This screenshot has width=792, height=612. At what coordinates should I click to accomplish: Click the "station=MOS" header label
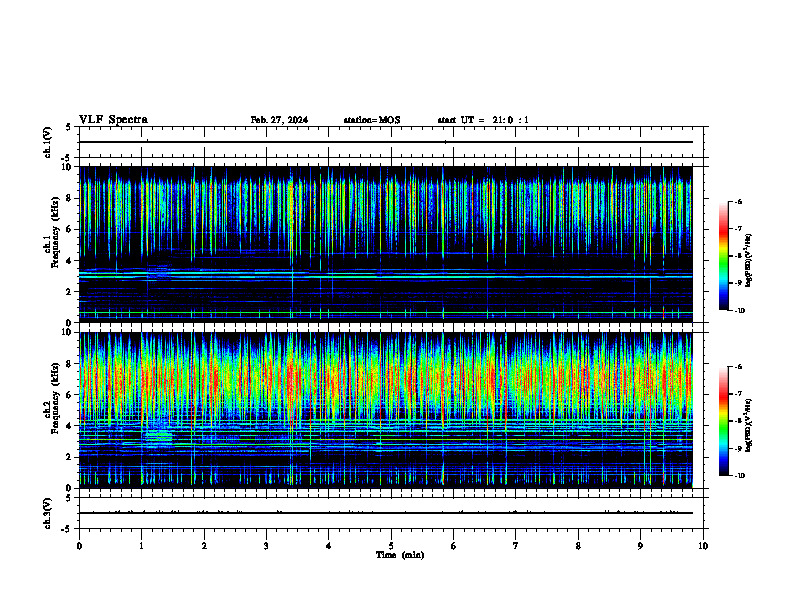372,120
